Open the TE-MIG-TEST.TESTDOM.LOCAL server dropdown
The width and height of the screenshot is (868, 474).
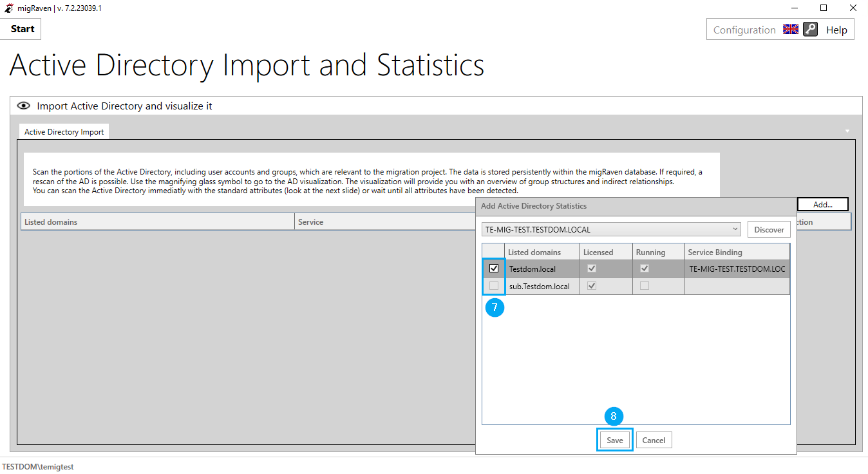click(x=612, y=229)
